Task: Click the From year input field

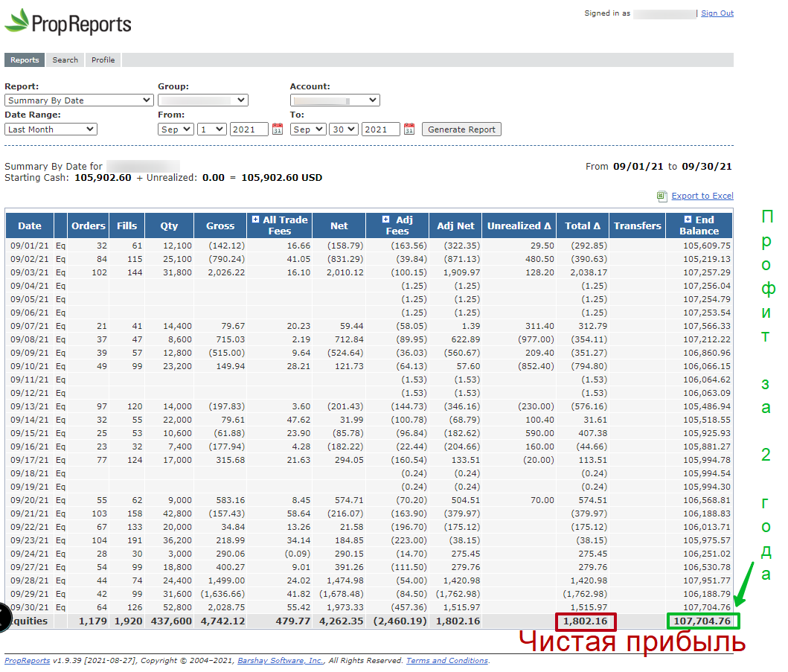Action: 249,129
